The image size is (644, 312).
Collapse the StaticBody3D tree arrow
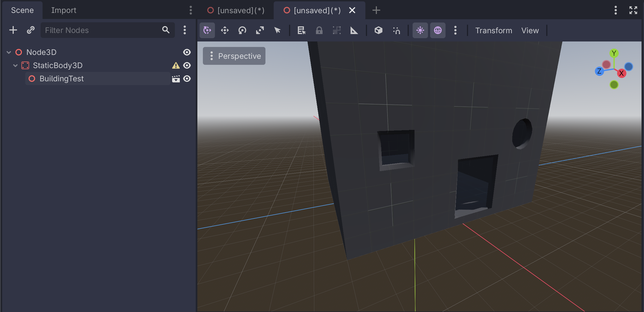(15, 65)
